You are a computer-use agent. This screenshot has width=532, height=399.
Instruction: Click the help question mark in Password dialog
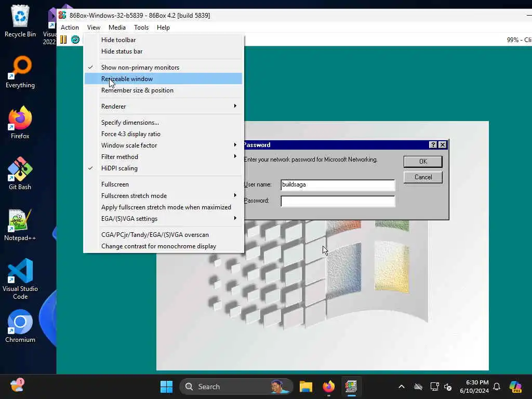pyautogui.click(x=433, y=145)
